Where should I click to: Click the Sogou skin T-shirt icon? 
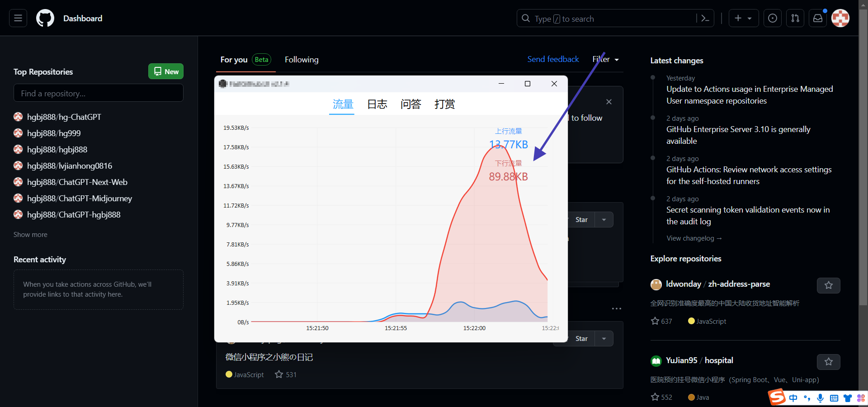[x=847, y=398]
